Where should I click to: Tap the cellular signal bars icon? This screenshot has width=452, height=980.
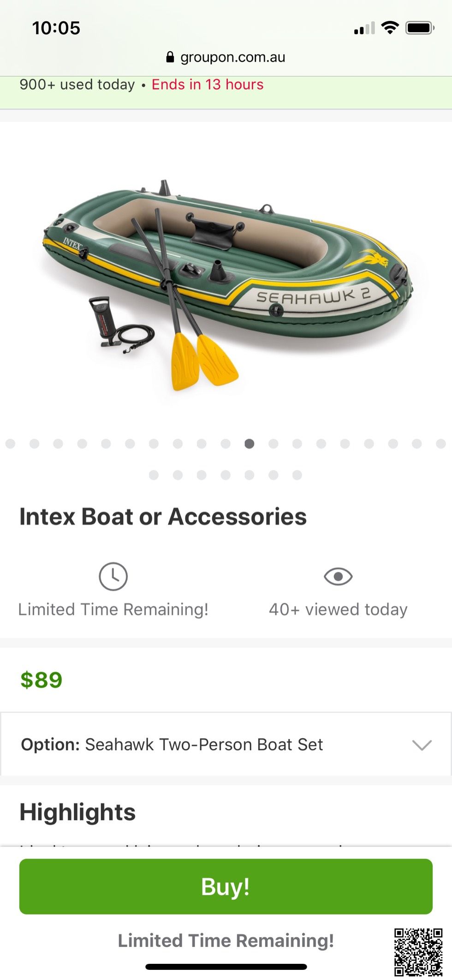(364, 29)
